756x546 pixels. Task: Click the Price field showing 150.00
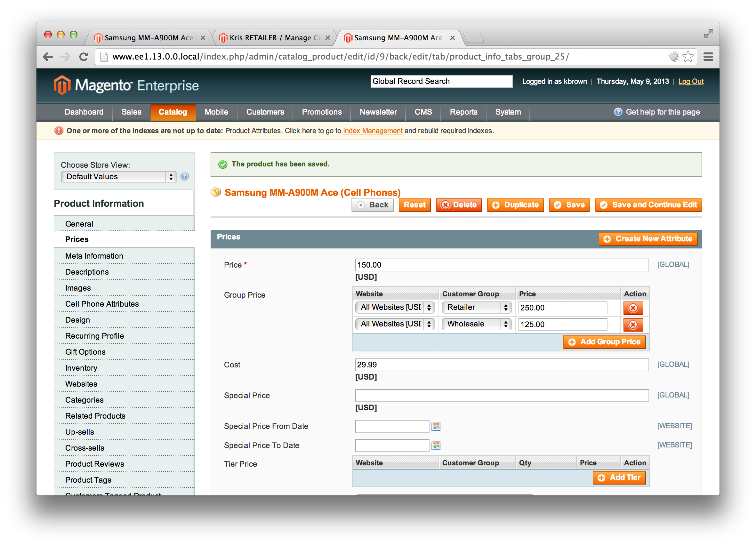[x=502, y=265]
